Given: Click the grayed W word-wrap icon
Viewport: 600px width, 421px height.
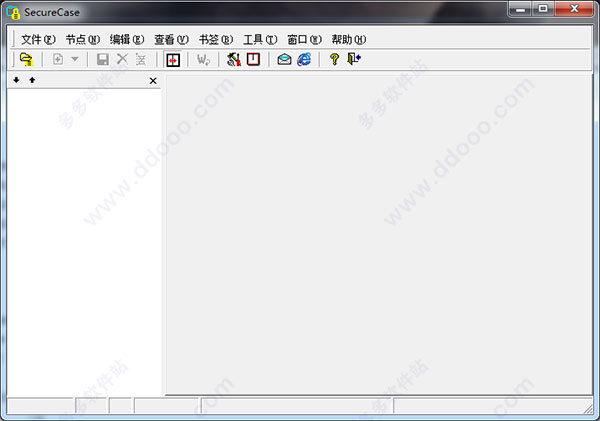Looking at the screenshot, I should click(x=203, y=59).
